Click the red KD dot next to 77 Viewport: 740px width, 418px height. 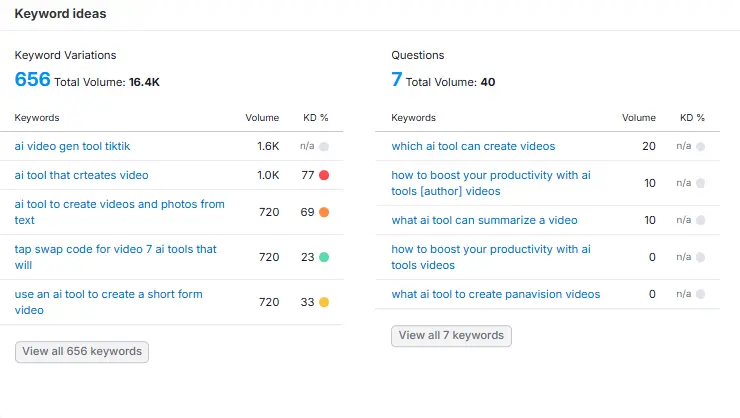click(x=324, y=175)
